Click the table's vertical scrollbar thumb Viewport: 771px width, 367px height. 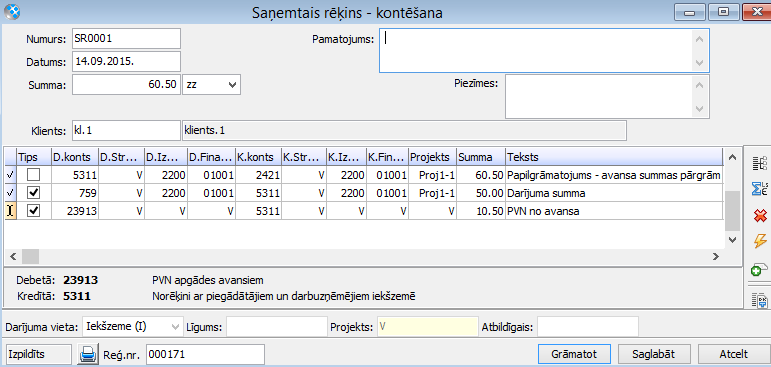point(732,211)
